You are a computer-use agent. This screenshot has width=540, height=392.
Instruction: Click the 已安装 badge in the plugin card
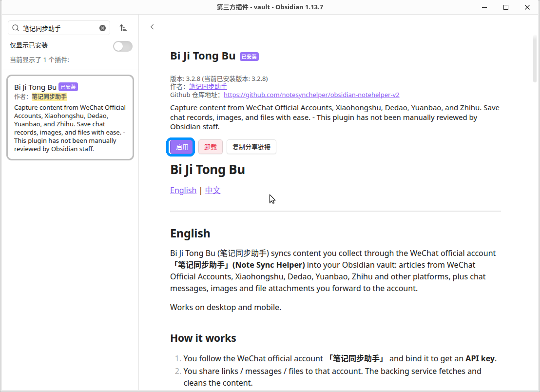click(x=68, y=87)
